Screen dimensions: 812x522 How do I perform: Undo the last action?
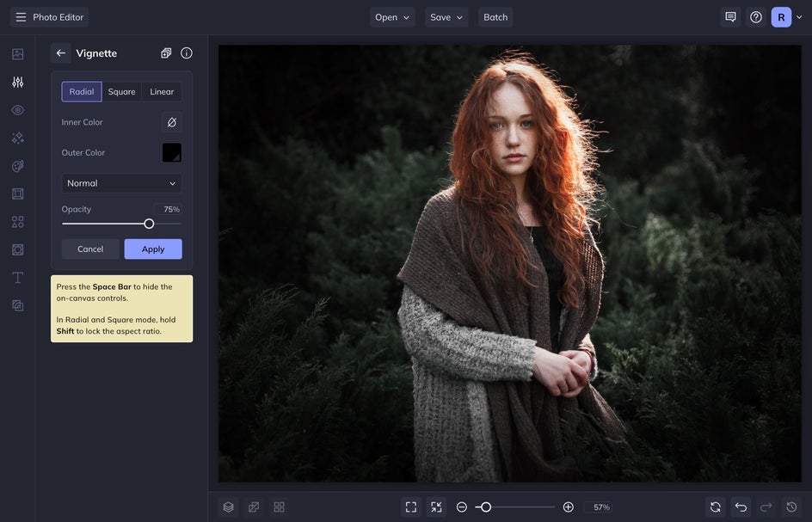tap(741, 507)
